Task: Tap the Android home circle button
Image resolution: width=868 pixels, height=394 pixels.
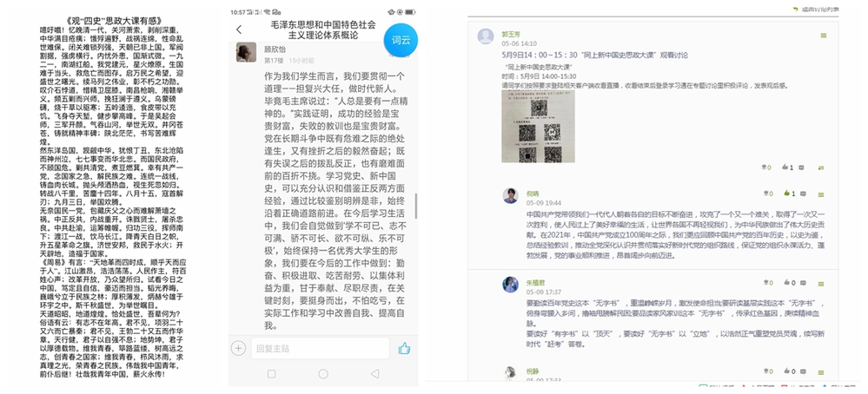Action: [x=323, y=374]
